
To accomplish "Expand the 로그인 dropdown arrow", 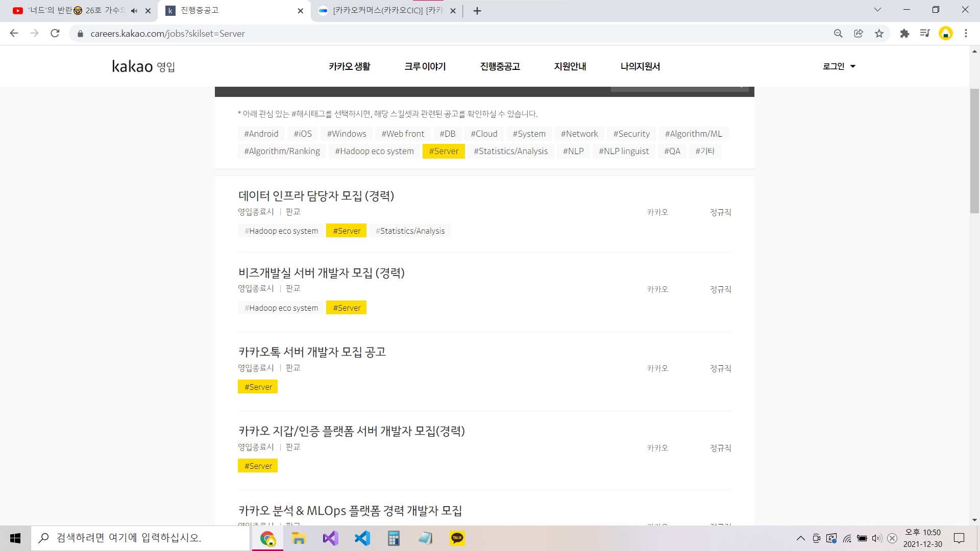I will tap(853, 66).
